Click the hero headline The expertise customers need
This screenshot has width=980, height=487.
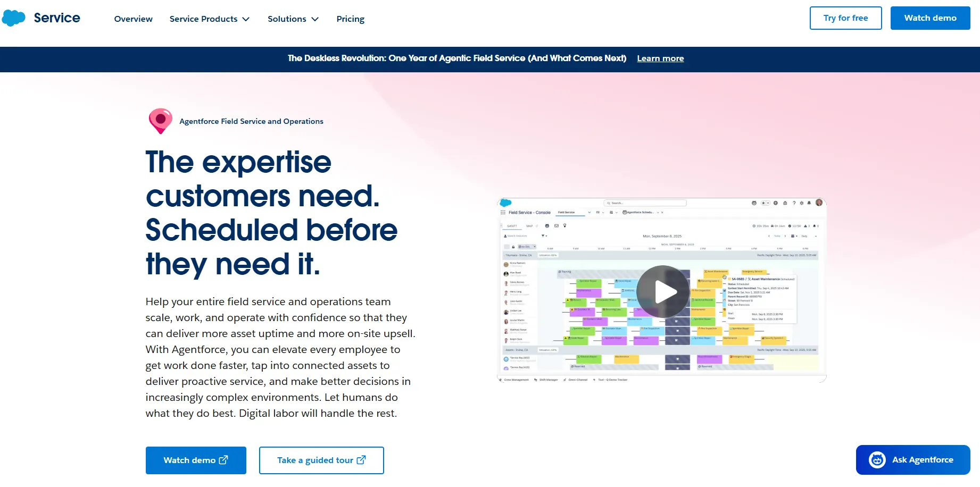click(x=271, y=213)
